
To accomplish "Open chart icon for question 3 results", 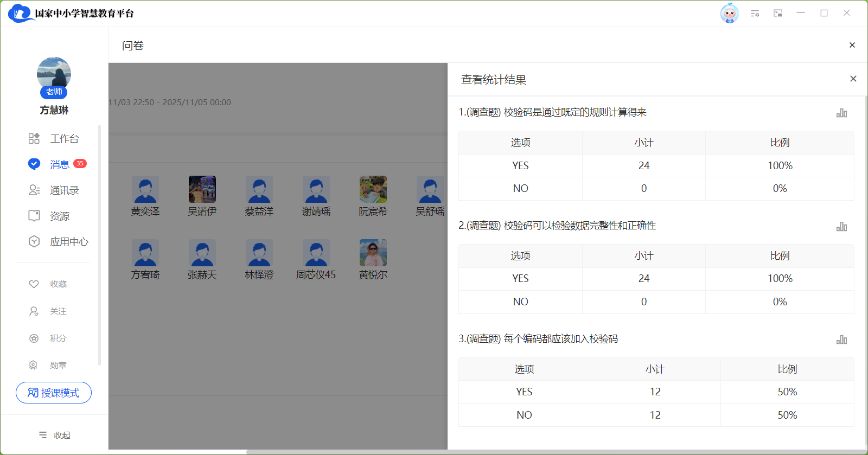I will 841,339.
